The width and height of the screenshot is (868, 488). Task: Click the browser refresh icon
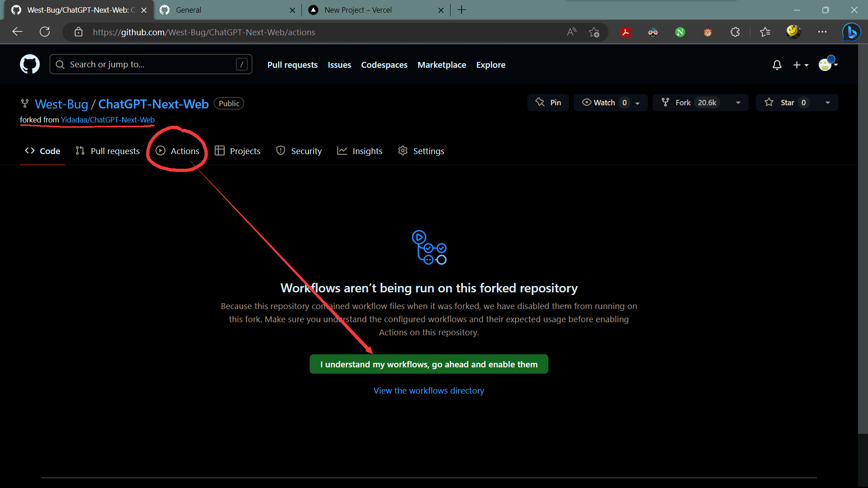point(45,32)
